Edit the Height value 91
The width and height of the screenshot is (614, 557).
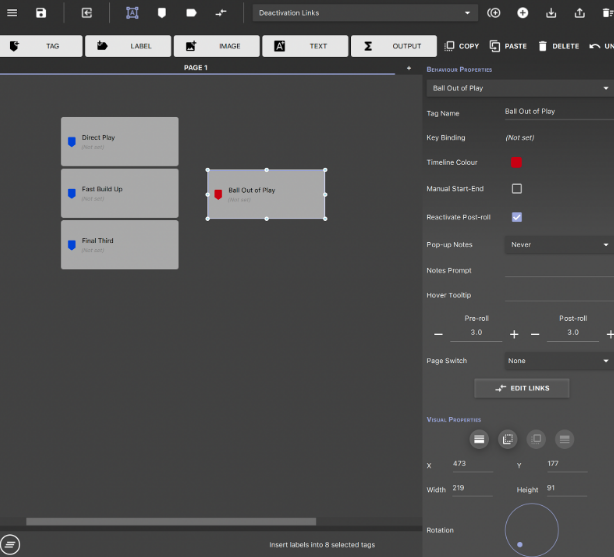(567, 488)
